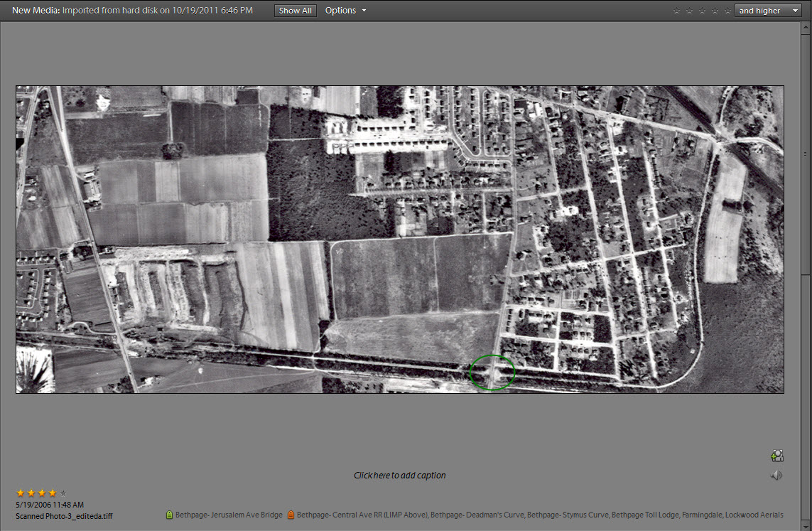
Task: Open the Options menu
Action: click(x=340, y=11)
